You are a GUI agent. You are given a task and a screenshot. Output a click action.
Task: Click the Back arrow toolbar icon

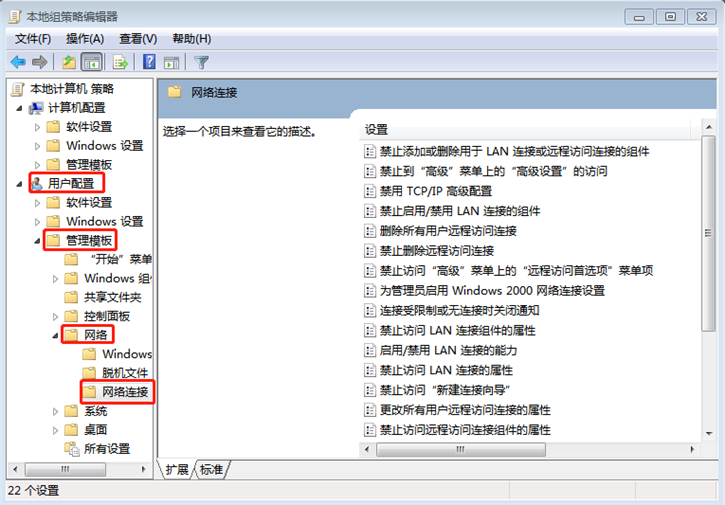(x=18, y=62)
